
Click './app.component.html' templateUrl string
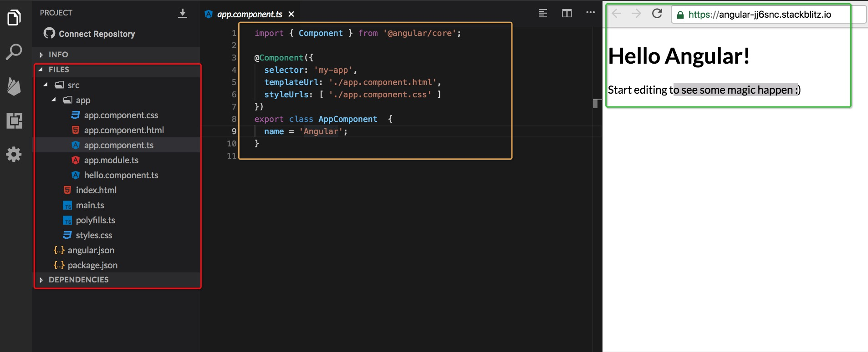383,82
